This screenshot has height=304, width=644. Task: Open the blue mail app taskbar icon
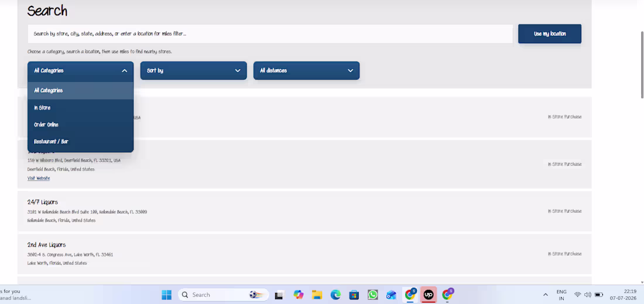pos(391,295)
